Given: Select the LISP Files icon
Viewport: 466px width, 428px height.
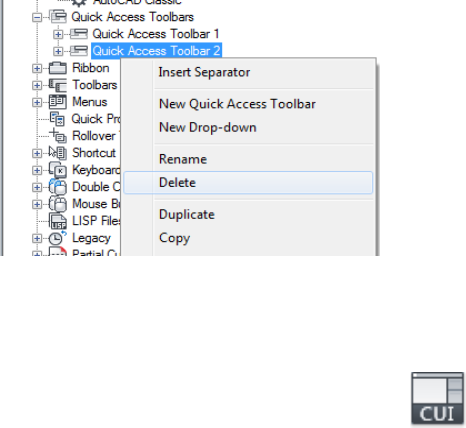Looking at the screenshot, I should [x=58, y=221].
